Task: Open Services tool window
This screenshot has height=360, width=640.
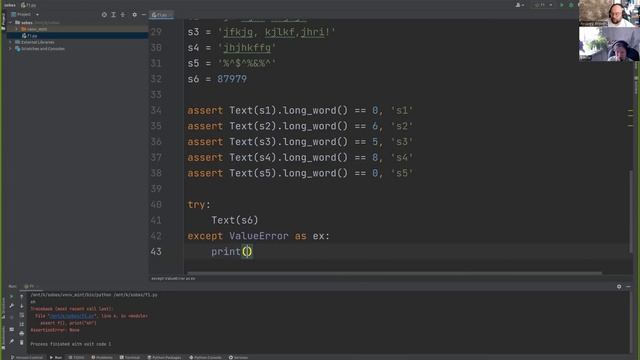Action: [238, 357]
